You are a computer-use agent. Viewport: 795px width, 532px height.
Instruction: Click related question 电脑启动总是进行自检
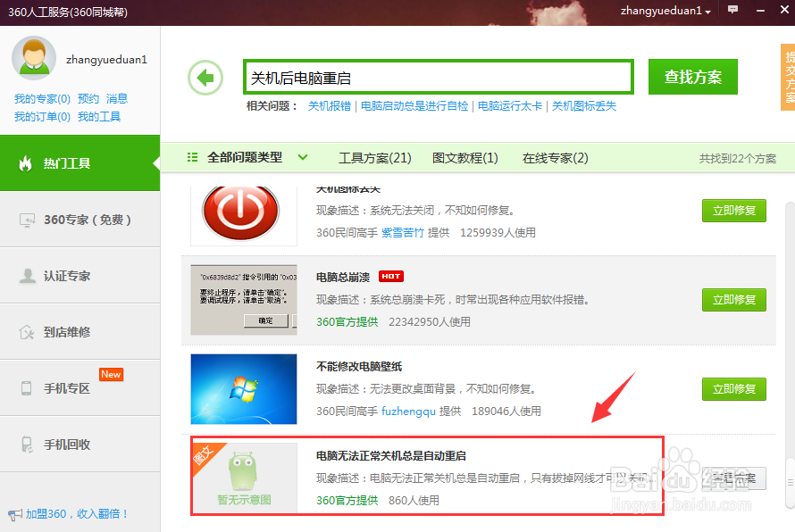414,106
